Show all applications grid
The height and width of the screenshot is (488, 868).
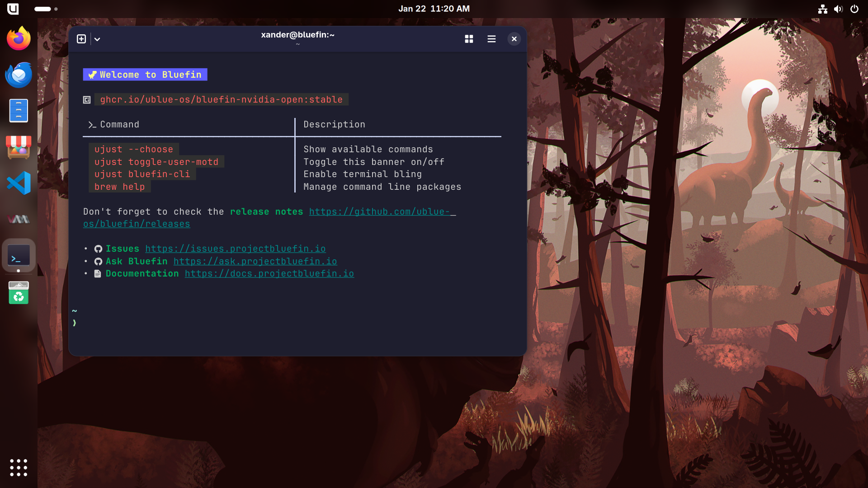(19, 468)
